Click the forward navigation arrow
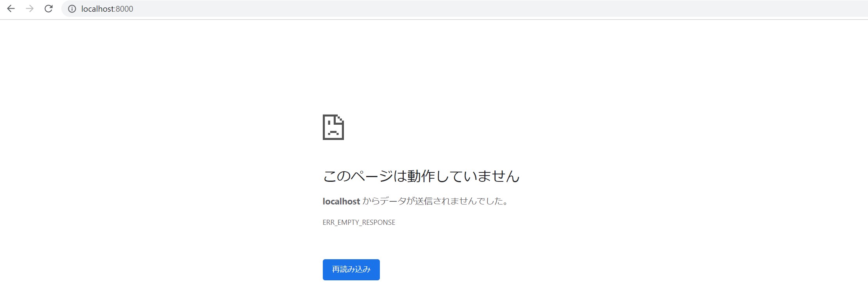This screenshot has height=303, width=868. click(30, 9)
